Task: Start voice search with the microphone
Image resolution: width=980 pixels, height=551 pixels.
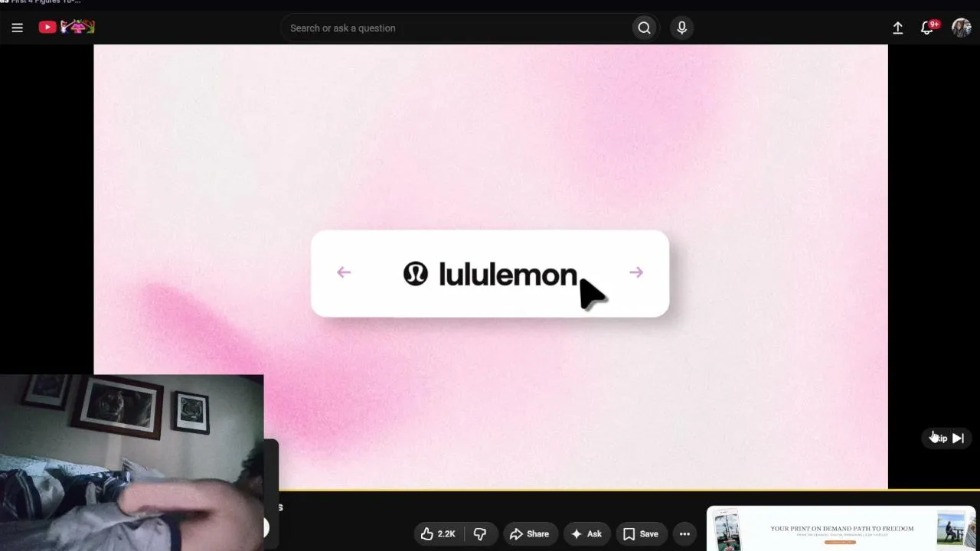Action: click(681, 28)
